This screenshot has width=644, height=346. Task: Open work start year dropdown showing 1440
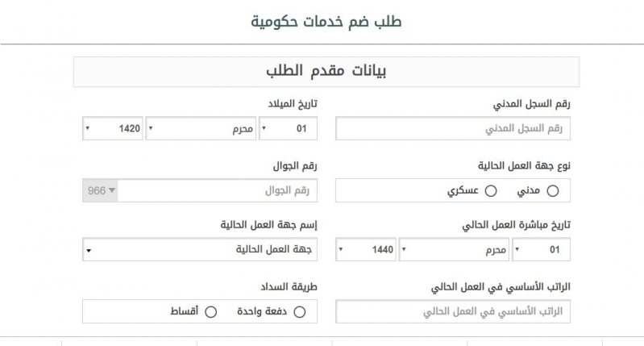(x=366, y=249)
